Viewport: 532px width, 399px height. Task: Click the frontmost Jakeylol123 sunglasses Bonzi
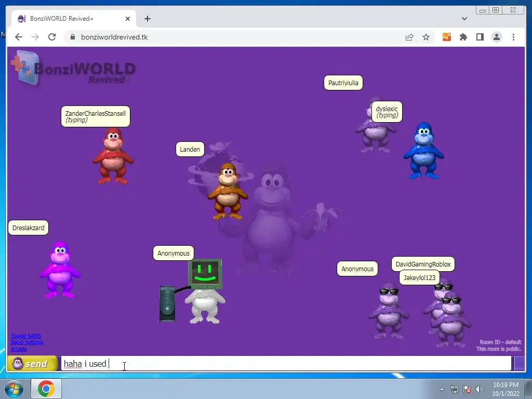(451, 321)
